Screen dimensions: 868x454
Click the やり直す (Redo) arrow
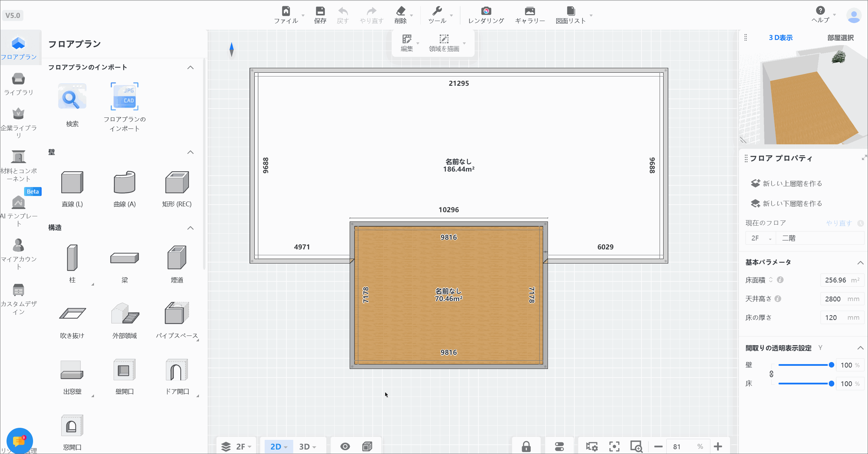371,11
